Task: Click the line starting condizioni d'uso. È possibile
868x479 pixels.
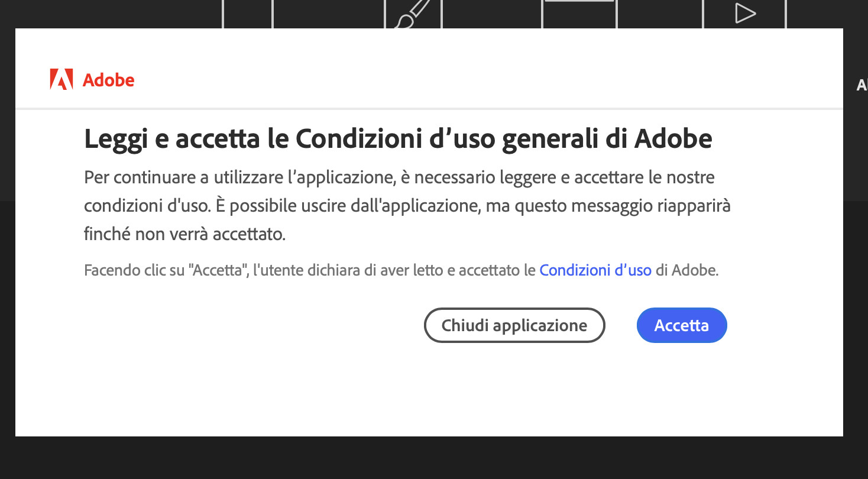Action: (x=407, y=206)
